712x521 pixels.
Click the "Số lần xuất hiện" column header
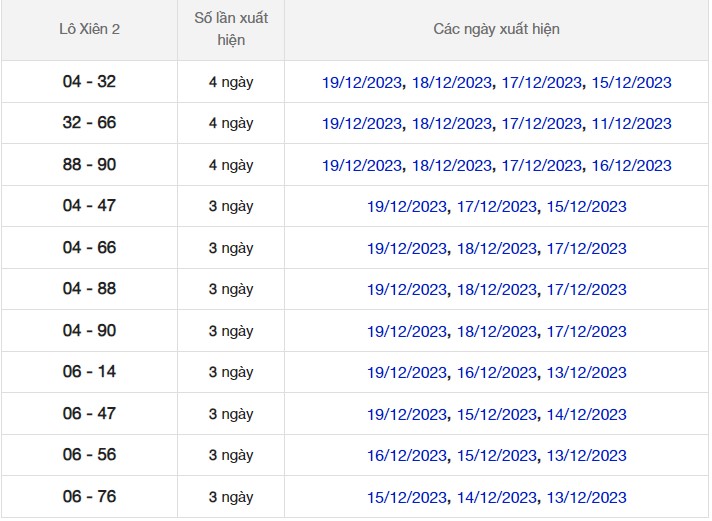tap(231, 29)
